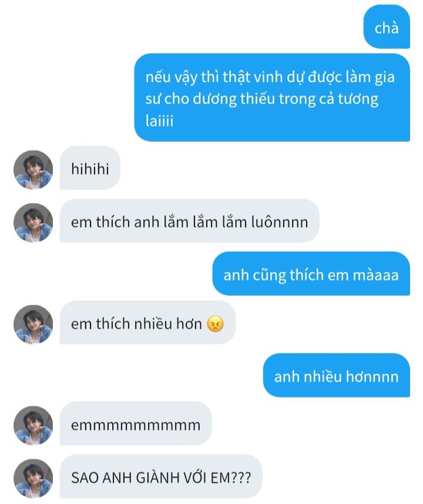Tap the avatar next to 'em thích anh lắm'
This screenshot has height=504, width=423.
point(33,222)
